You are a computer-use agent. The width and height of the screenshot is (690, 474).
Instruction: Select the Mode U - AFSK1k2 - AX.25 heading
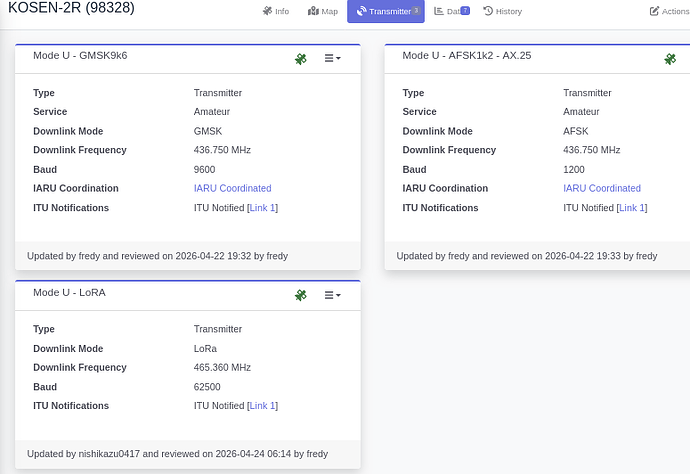[466, 55]
